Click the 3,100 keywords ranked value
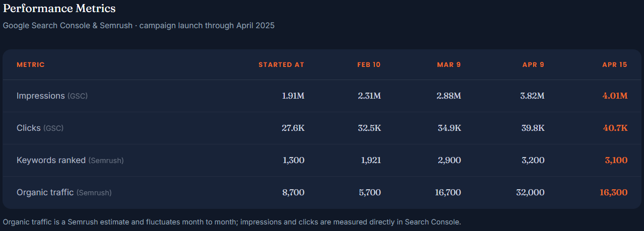Viewport: 644px width, 231px height. click(616, 160)
